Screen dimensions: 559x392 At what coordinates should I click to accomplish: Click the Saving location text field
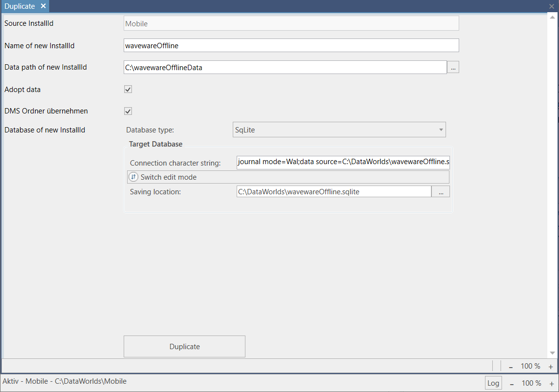pos(334,192)
